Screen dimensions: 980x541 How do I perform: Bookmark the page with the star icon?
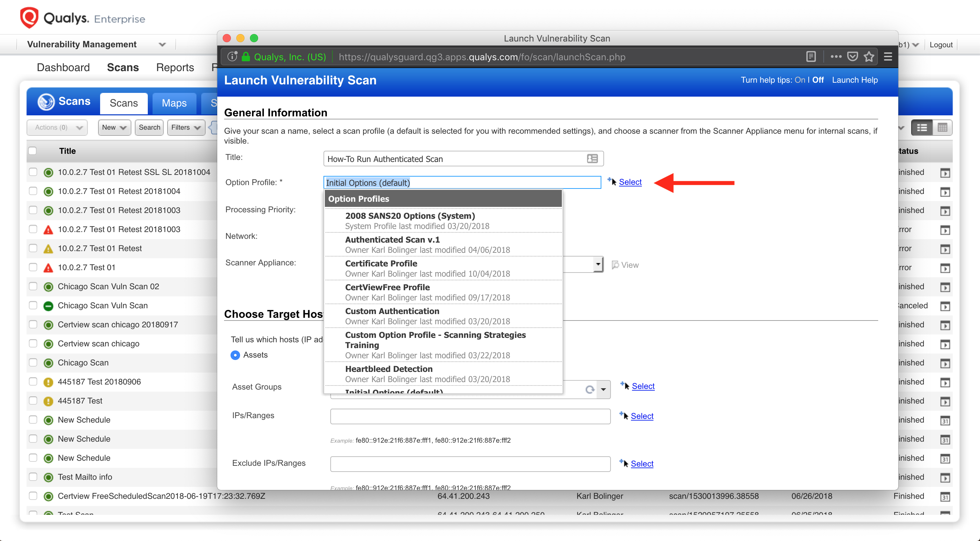[x=869, y=56]
